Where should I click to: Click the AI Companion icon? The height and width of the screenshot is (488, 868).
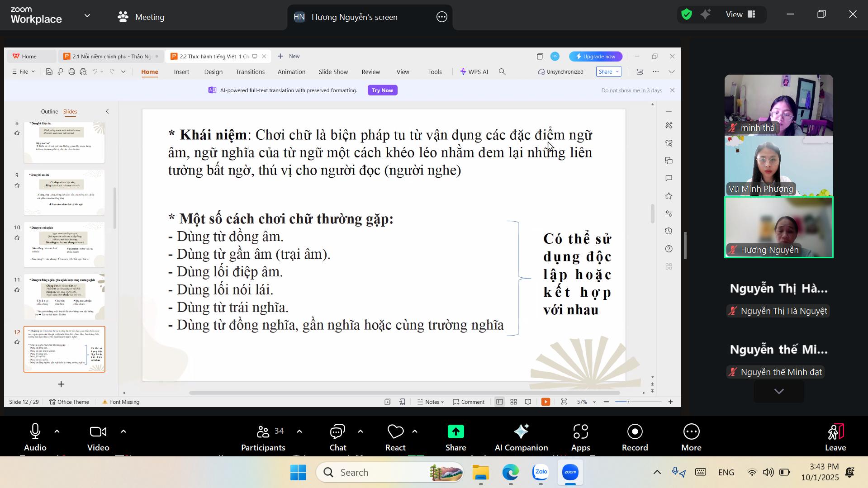[x=521, y=437]
